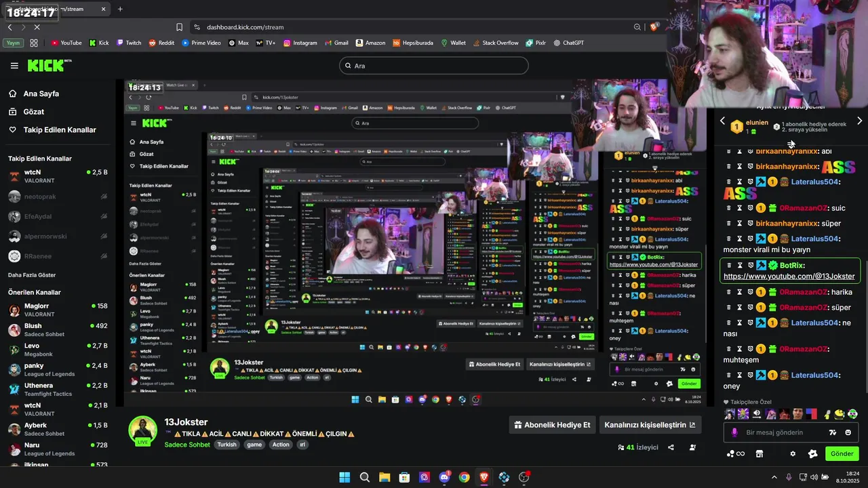The width and height of the screenshot is (868, 488).
Task: Select the irl tag
Action: [303, 445]
